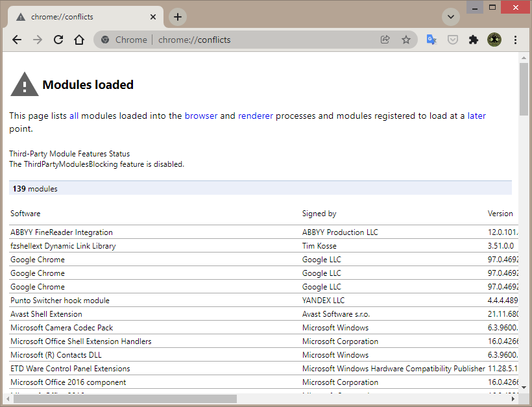Click the scroll right arrow
532x407 pixels.
513,399
